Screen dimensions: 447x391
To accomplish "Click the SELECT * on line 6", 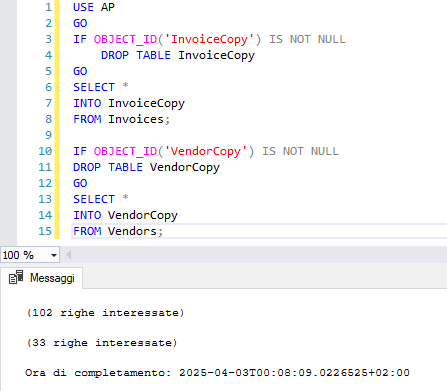I will 101,87.
